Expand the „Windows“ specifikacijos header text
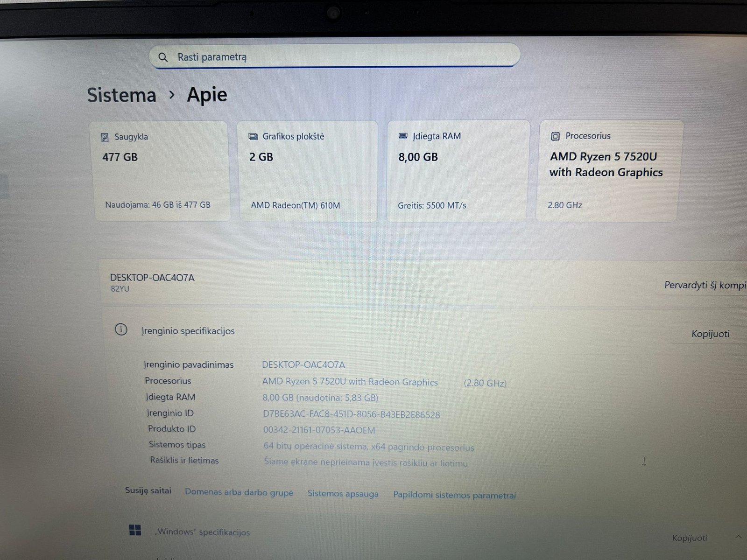 pyautogui.click(x=203, y=532)
